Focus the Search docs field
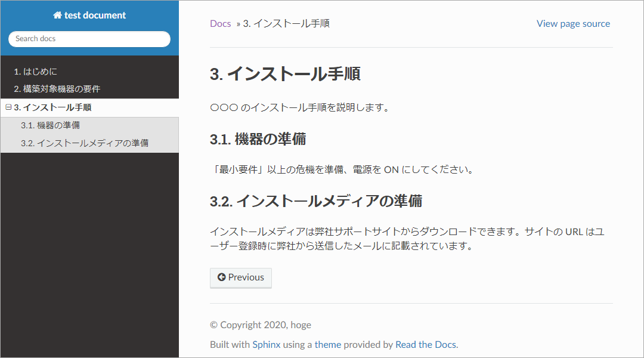The width and height of the screenshot is (644, 358). [x=89, y=39]
